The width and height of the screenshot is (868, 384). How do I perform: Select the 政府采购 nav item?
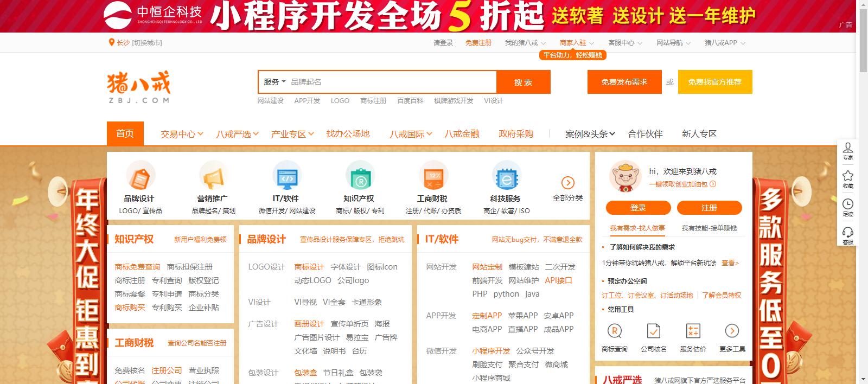click(x=516, y=134)
